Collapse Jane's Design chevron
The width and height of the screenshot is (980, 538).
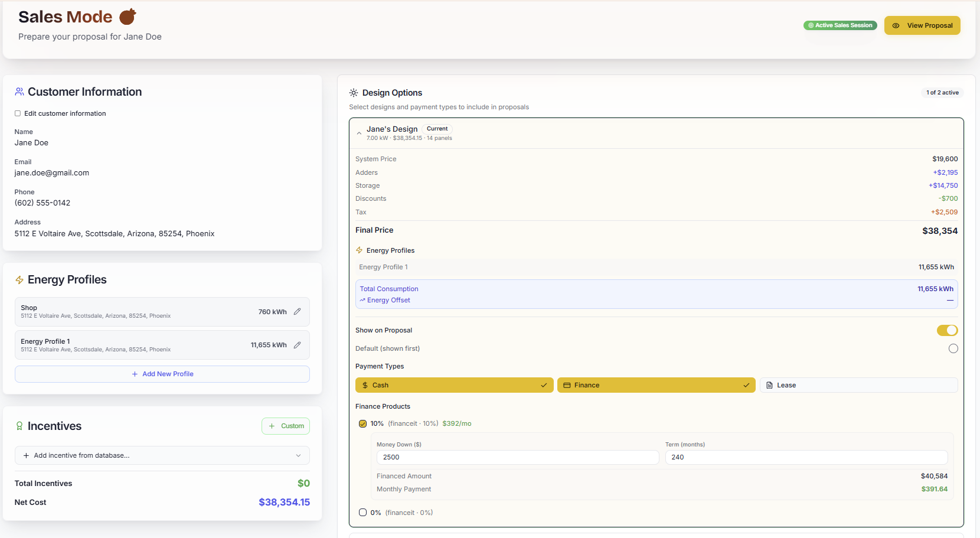(x=359, y=133)
